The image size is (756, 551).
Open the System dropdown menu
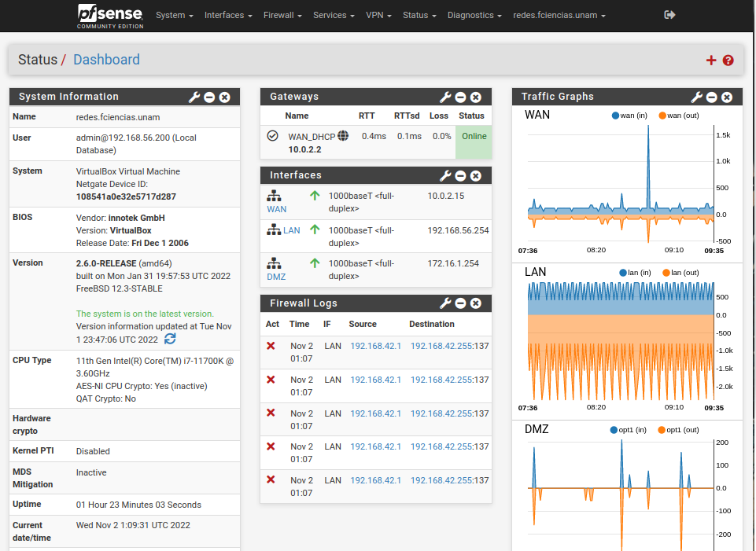[174, 15]
